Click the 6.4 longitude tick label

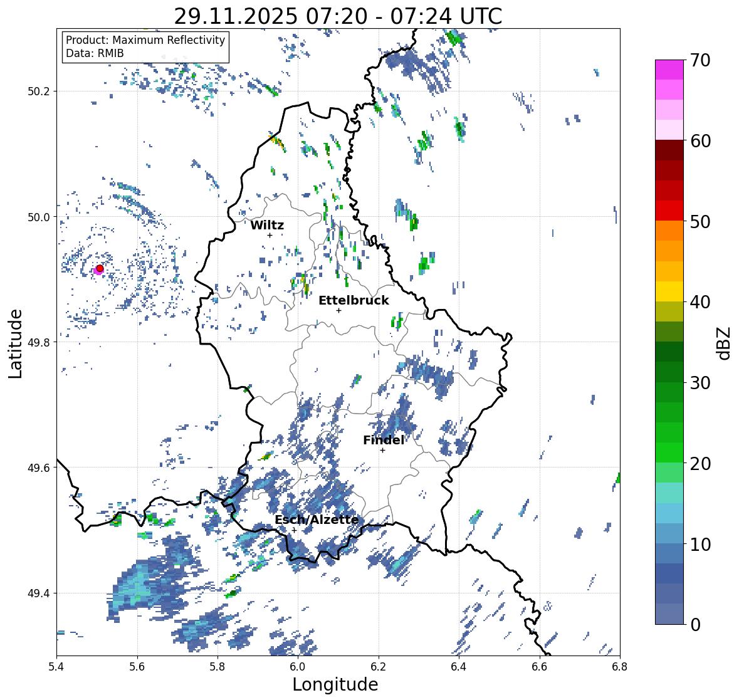(459, 667)
